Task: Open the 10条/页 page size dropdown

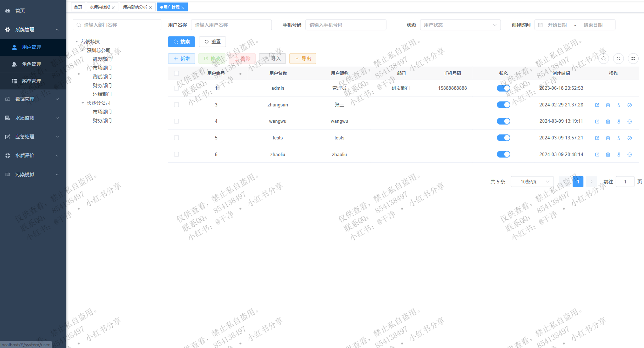Action: tap(532, 182)
